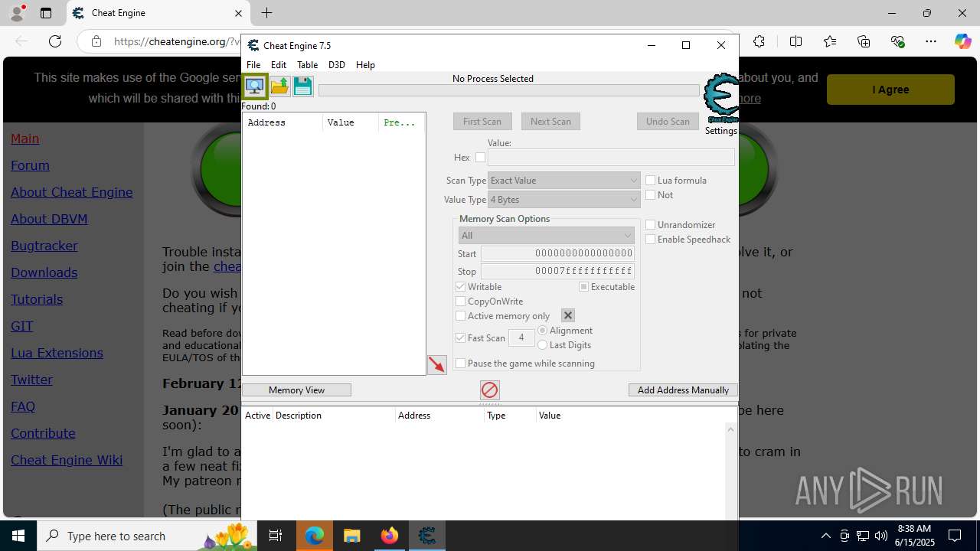Click the scan Value input field
Image resolution: width=980 pixels, height=551 pixels.
pos(611,158)
